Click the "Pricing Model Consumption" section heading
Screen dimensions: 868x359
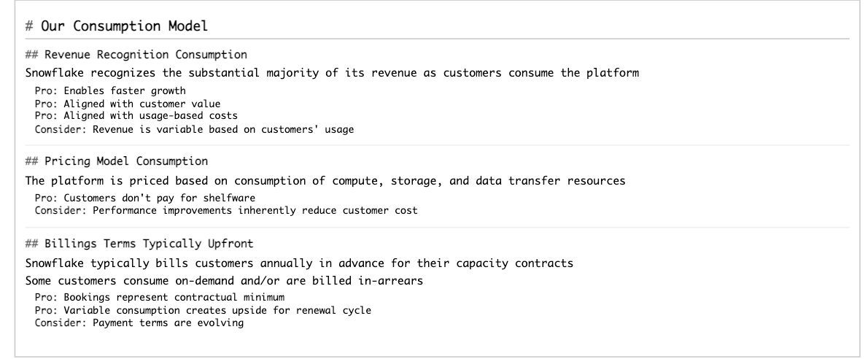tap(117, 161)
